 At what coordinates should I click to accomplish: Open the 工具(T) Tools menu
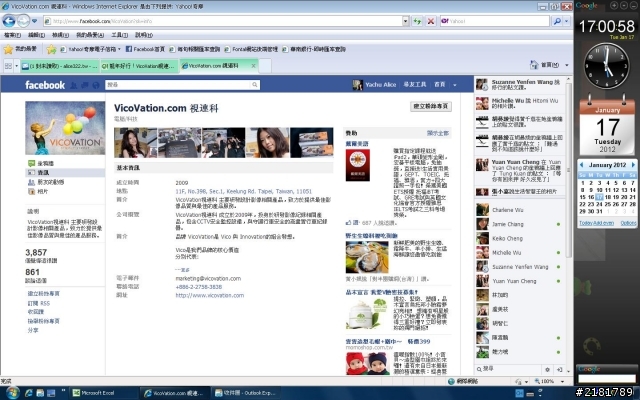tap(120, 35)
